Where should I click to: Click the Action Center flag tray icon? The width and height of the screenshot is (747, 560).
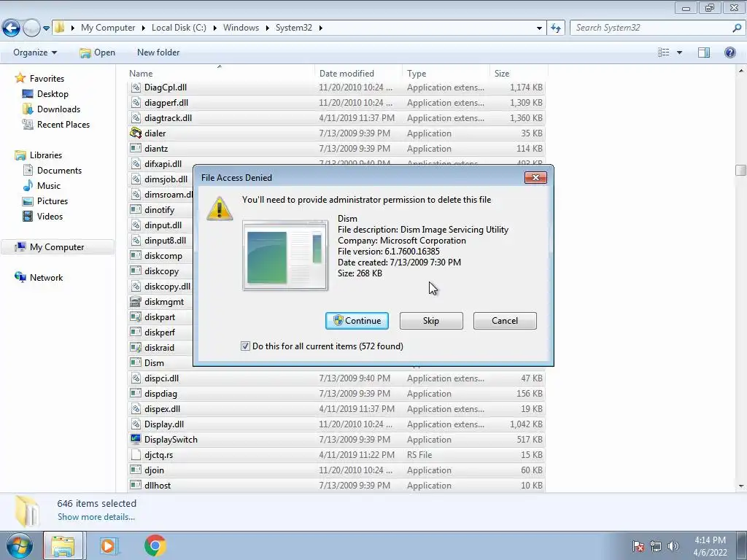click(638, 545)
